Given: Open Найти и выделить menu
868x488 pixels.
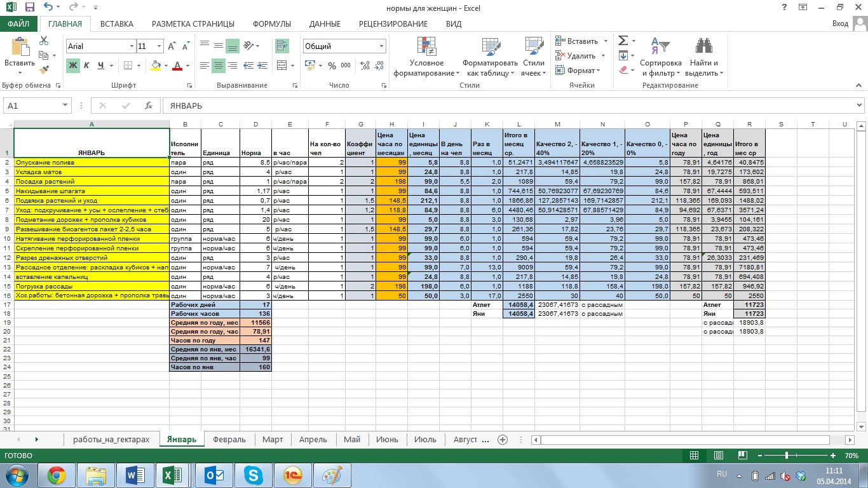Looking at the screenshot, I should 704,57.
